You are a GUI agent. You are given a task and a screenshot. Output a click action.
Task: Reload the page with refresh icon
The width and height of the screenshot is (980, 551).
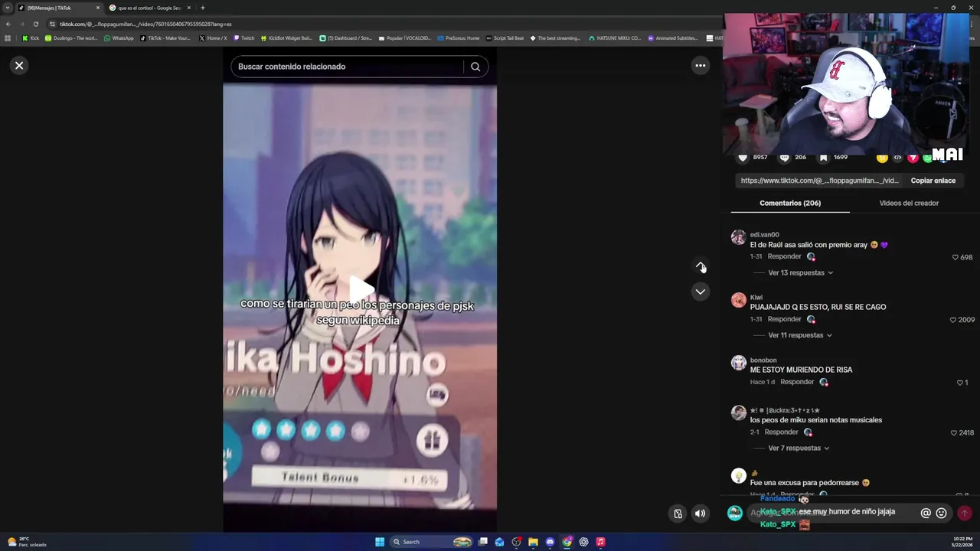pos(35,24)
